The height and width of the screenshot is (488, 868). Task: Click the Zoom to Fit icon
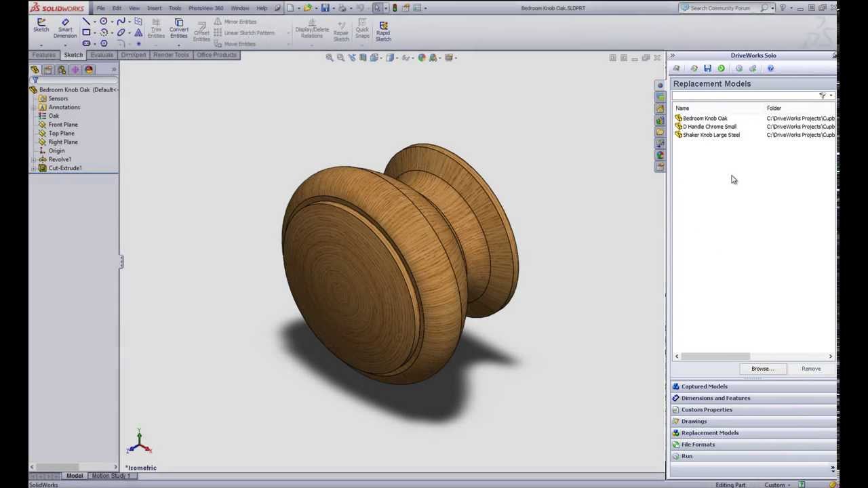tap(330, 58)
